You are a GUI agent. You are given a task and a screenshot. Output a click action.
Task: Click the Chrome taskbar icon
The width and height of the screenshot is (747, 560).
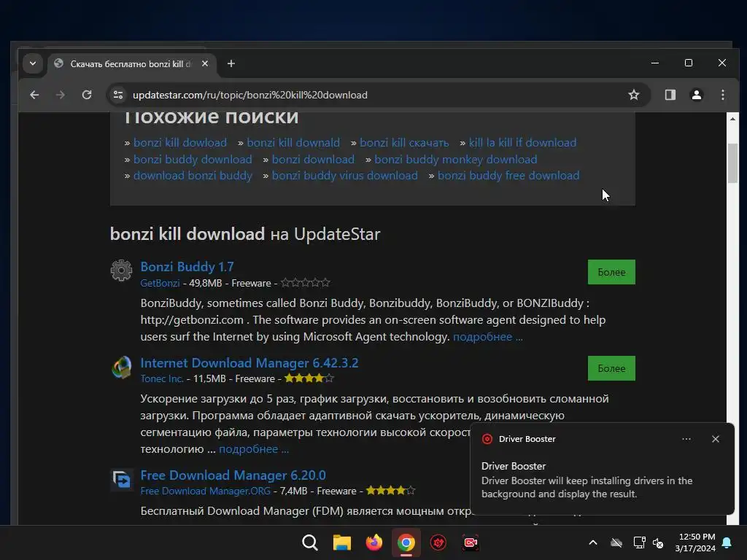(x=406, y=542)
